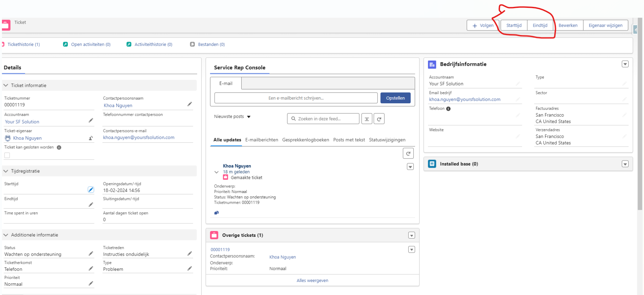644x295 pixels.
Task: Click change owner icon beside Ticket-eigenaar
Action: [91, 138]
